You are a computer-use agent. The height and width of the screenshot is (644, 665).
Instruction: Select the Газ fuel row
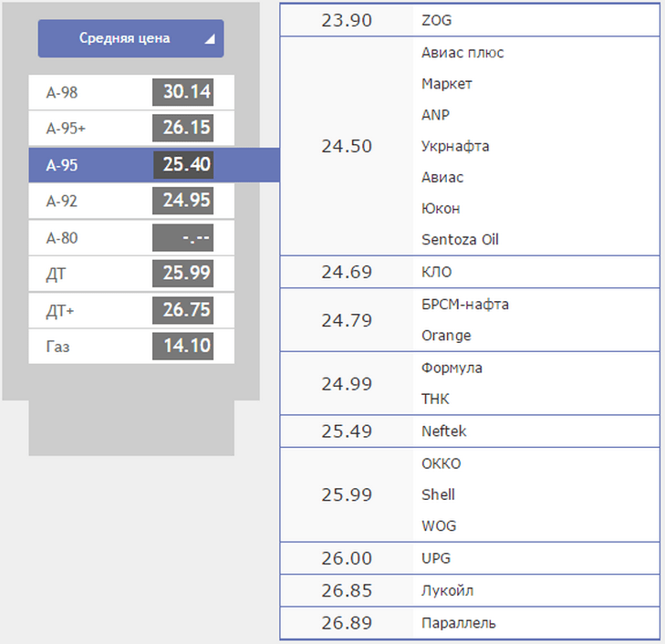pyautogui.click(x=131, y=347)
